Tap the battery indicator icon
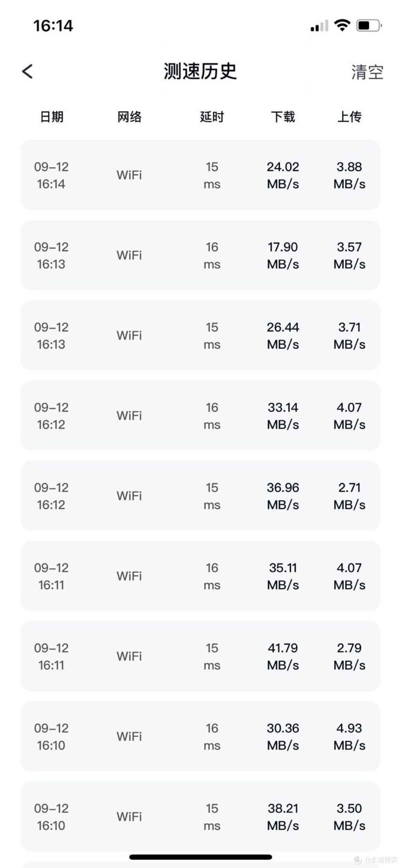Viewport: 401px width, 868px height. coord(369,26)
